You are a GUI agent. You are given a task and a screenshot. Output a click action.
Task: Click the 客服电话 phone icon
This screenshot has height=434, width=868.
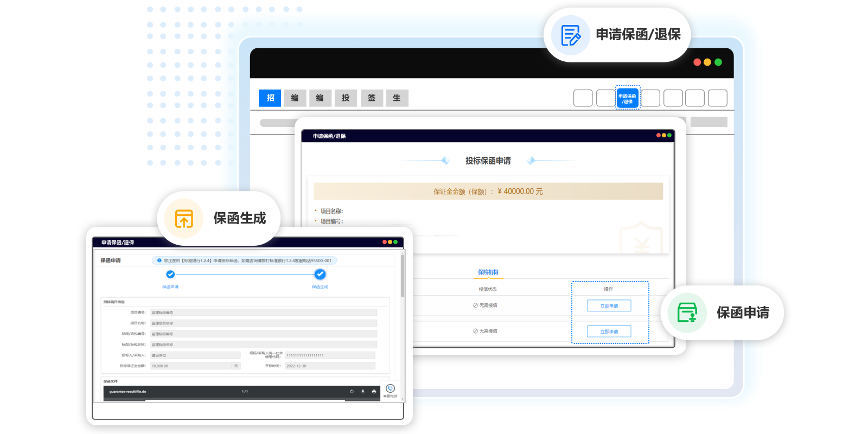390,388
